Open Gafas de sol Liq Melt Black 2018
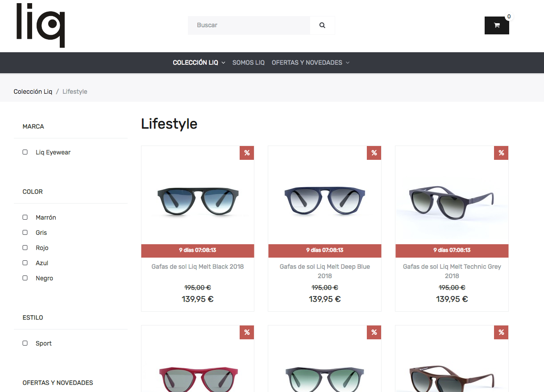The width and height of the screenshot is (544, 392). pos(198,267)
